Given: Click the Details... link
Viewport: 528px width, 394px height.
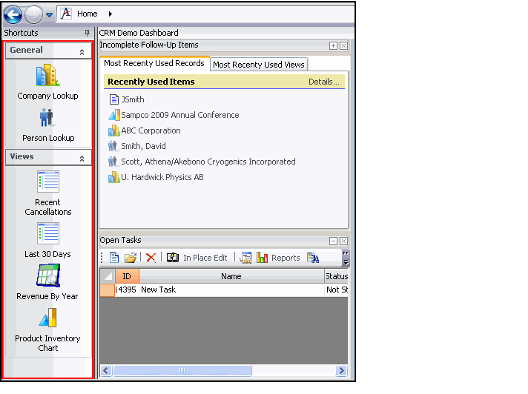Looking at the screenshot, I should (x=324, y=82).
